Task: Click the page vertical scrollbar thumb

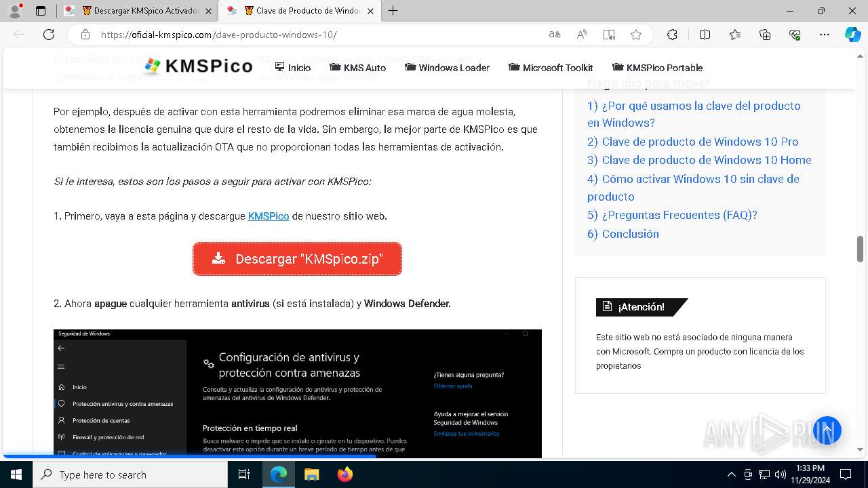Action: tap(861, 249)
